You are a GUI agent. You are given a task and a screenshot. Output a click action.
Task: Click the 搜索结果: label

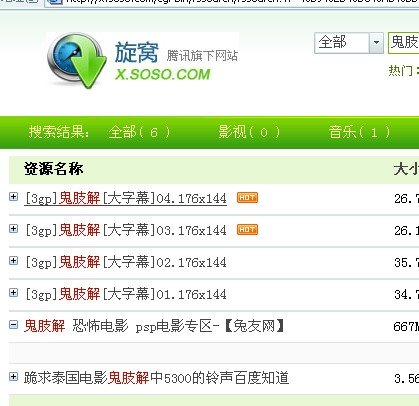(x=59, y=132)
